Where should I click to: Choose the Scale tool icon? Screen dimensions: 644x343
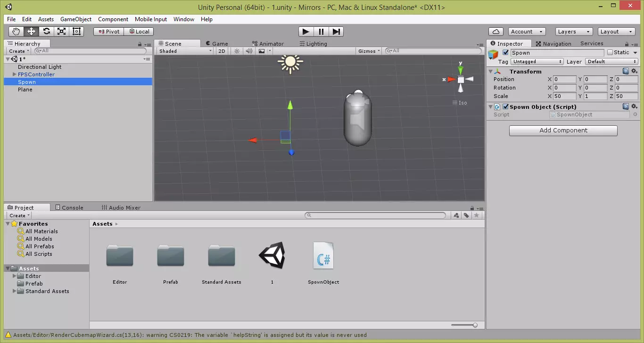point(61,32)
